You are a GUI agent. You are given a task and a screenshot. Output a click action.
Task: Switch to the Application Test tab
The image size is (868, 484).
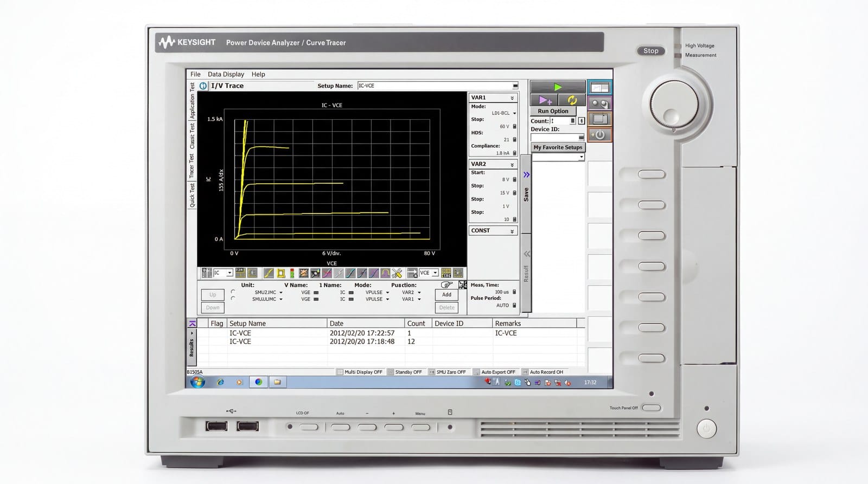pyautogui.click(x=192, y=101)
